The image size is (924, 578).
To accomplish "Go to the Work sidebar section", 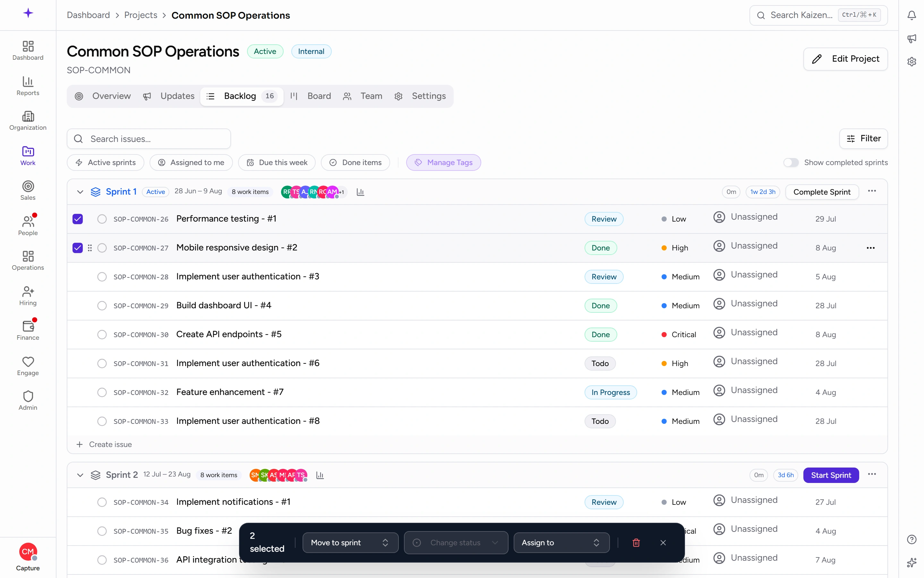I will point(28,156).
